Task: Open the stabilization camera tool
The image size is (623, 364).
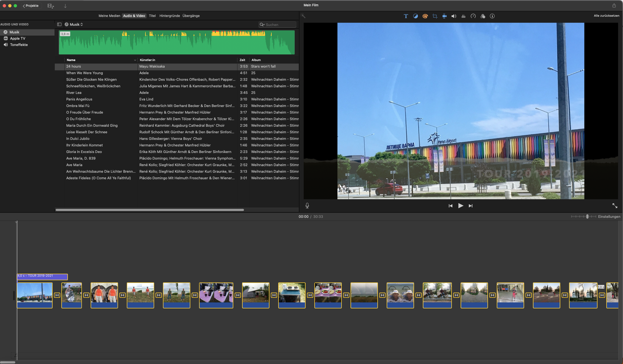Action: [444, 16]
